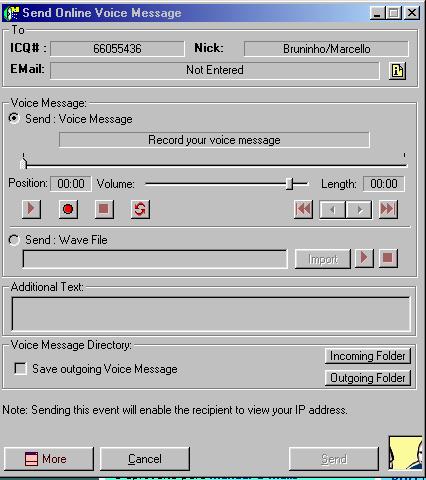The height and width of the screenshot is (480, 426).
Task: Rewind to start of voice message
Action: coord(303,209)
